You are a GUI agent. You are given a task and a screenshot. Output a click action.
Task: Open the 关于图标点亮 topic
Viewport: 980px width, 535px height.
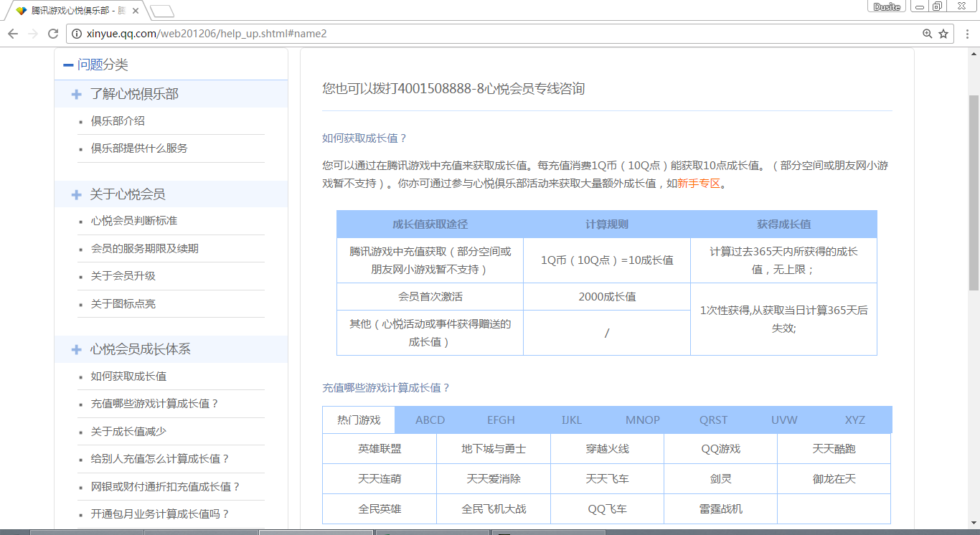pyautogui.click(x=123, y=304)
